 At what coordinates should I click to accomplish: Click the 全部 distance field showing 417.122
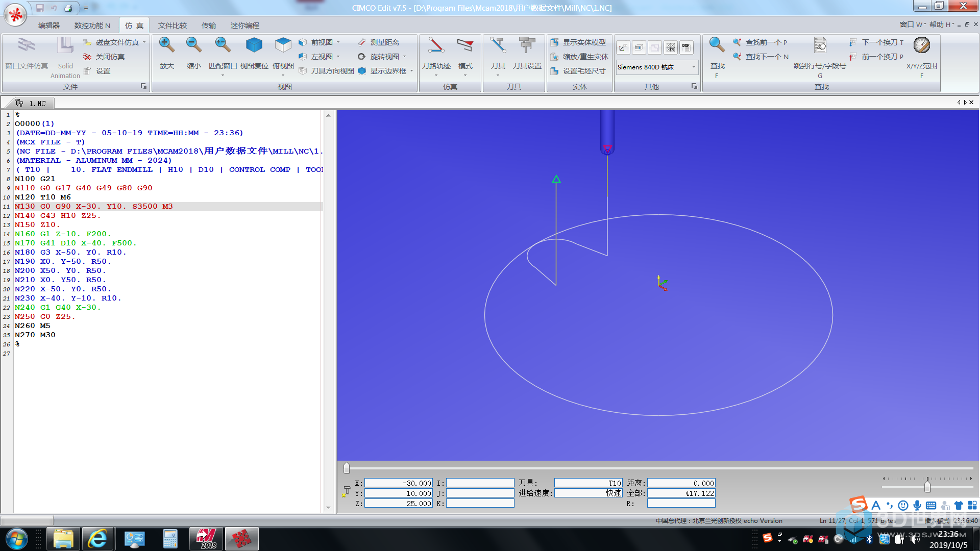pos(681,493)
